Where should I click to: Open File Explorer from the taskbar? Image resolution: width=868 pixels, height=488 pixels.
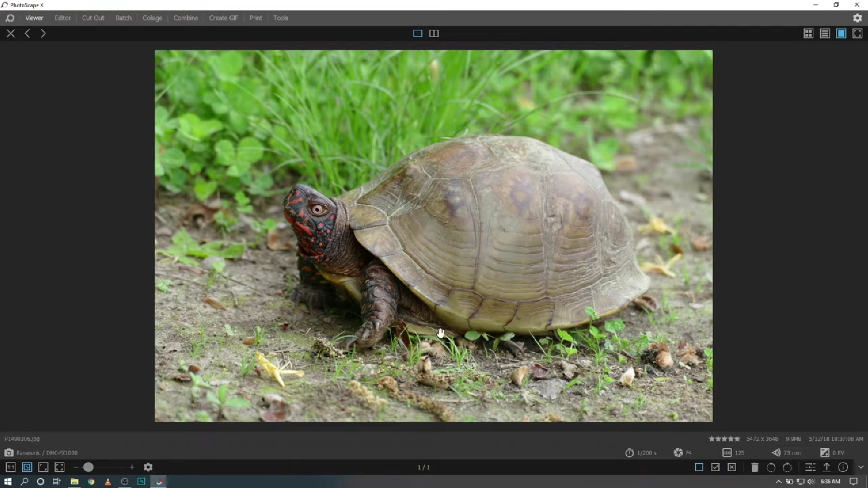74,482
